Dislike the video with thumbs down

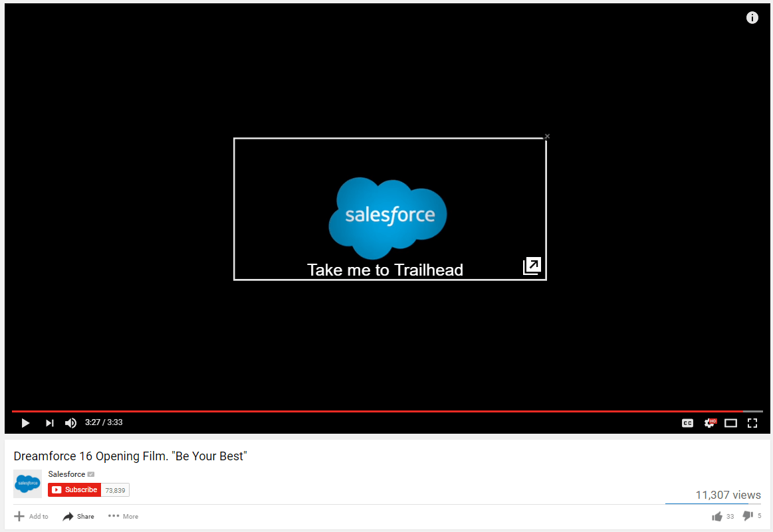(x=748, y=515)
